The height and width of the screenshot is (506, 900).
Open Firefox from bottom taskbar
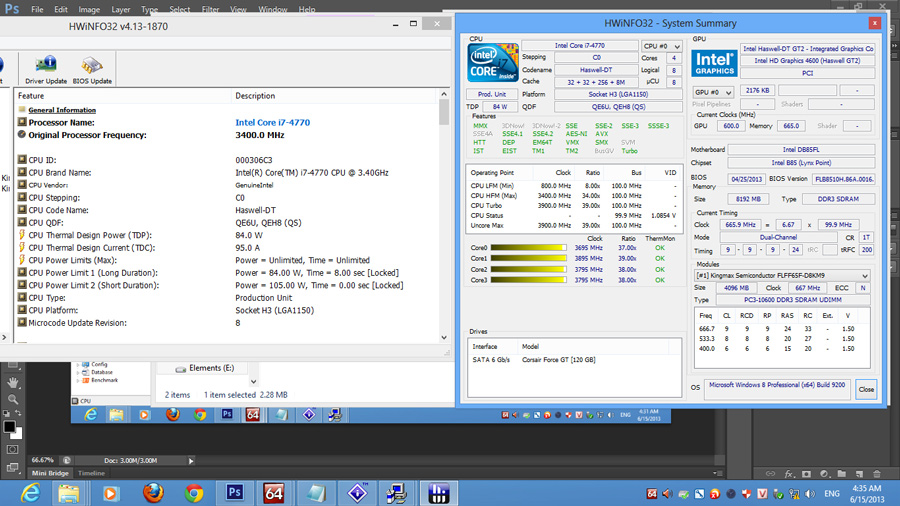[153, 493]
